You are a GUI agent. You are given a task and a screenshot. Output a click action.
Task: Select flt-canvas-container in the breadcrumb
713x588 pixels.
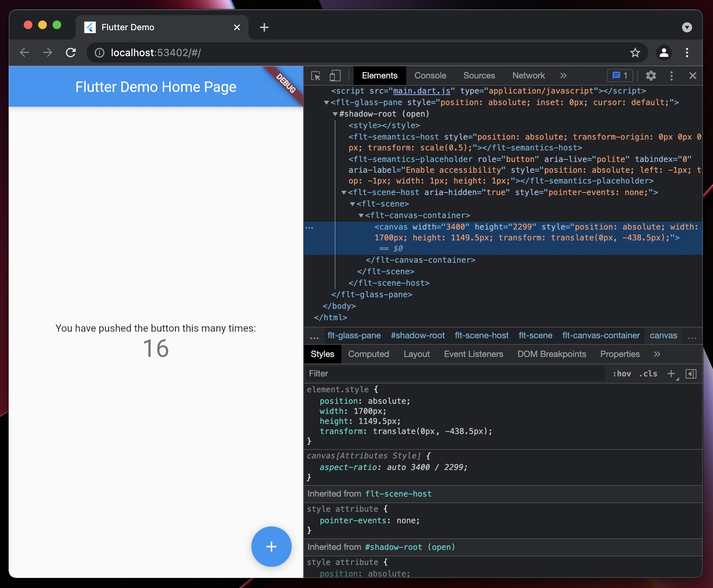pos(601,335)
